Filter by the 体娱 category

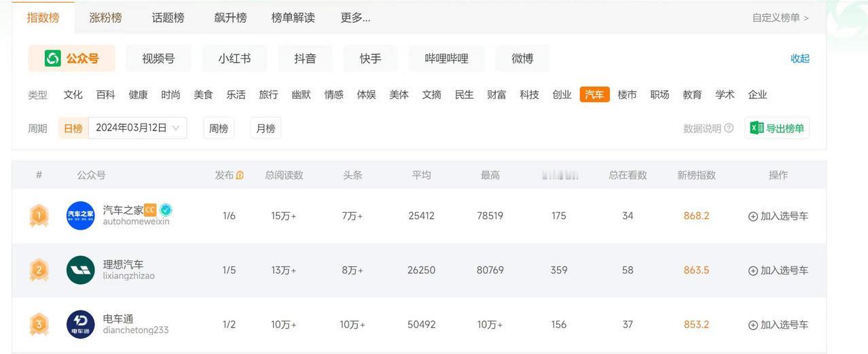click(366, 94)
